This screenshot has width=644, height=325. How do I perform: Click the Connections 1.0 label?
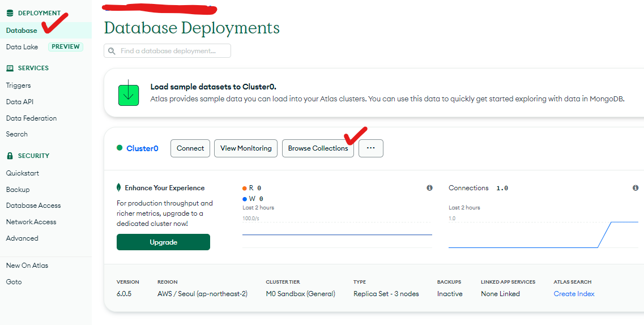tap(478, 188)
